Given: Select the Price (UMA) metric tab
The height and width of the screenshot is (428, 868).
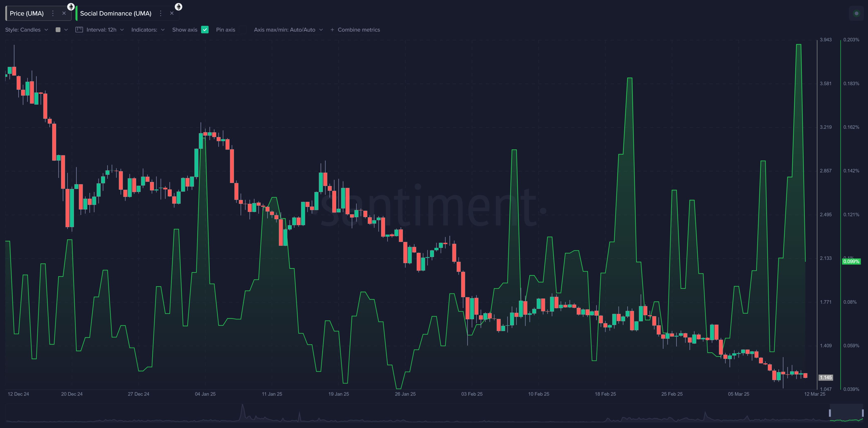Looking at the screenshot, I should tap(27, 13).
